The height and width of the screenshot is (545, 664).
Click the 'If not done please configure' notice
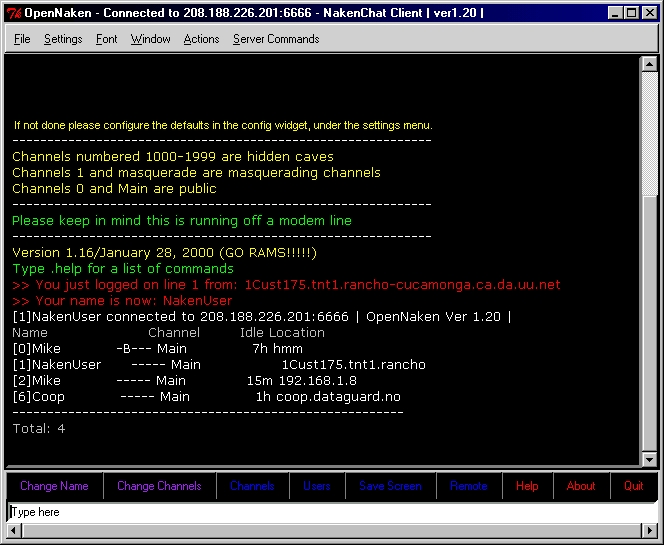pyautogui.click(x=223, y=125)
